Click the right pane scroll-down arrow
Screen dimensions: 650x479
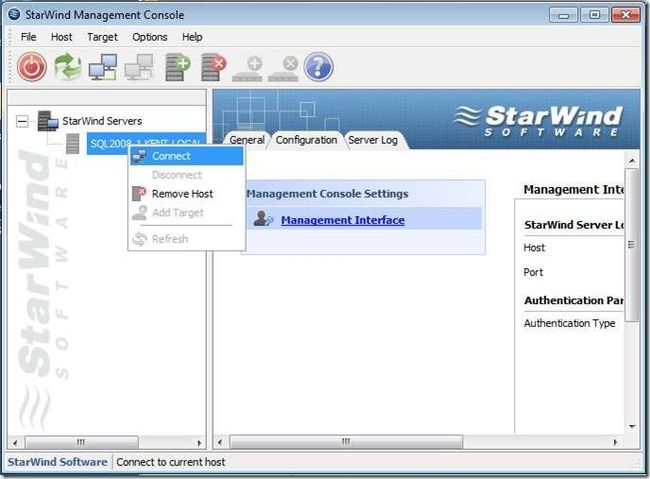(x=632, y=426)
